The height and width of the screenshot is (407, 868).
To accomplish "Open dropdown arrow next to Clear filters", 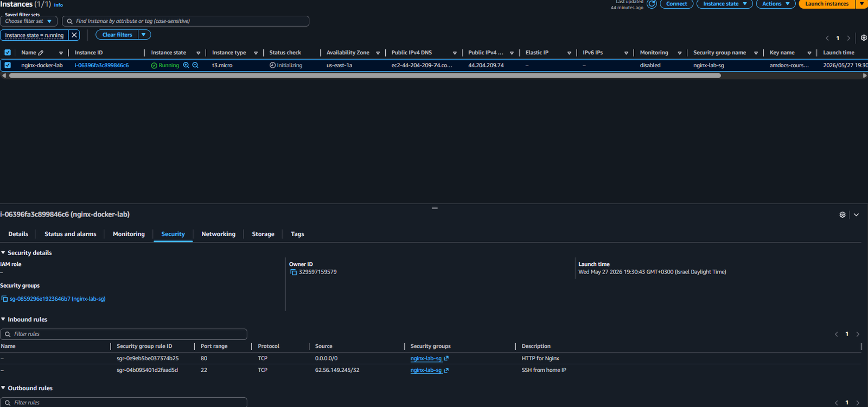I will coord(144,35).
